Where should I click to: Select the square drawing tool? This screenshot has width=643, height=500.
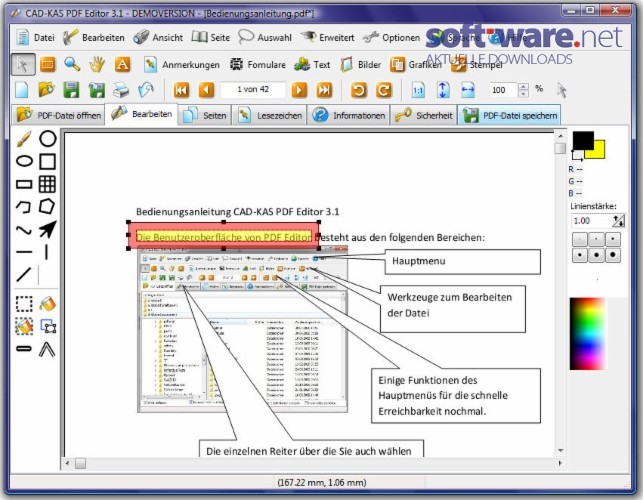[x=48, y=161]
